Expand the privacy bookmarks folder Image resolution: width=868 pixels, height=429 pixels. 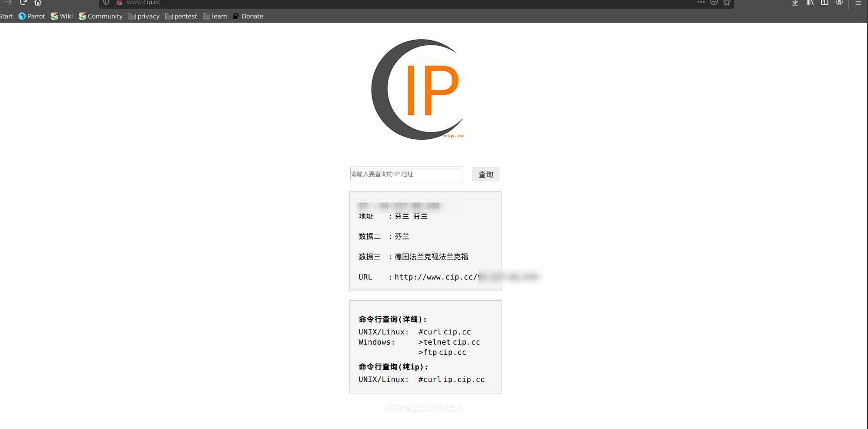coord(144,16)
